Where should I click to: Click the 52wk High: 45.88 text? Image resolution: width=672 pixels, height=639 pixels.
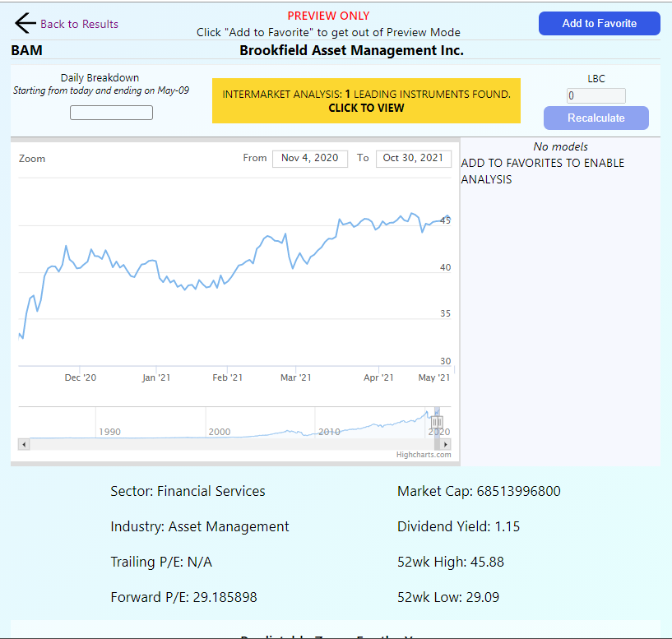tap(451, 562)
